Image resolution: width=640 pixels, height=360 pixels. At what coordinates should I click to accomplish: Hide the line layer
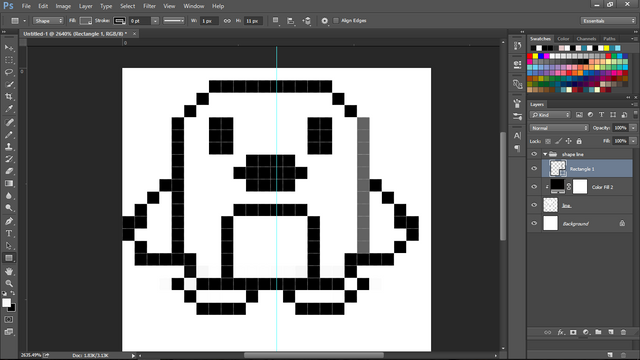[534, 205]
